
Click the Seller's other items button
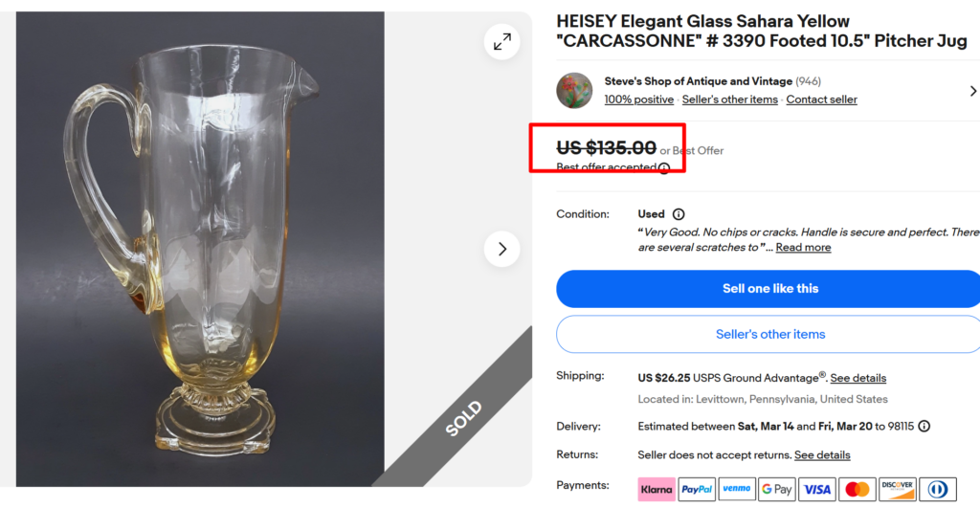click(769, 334)
